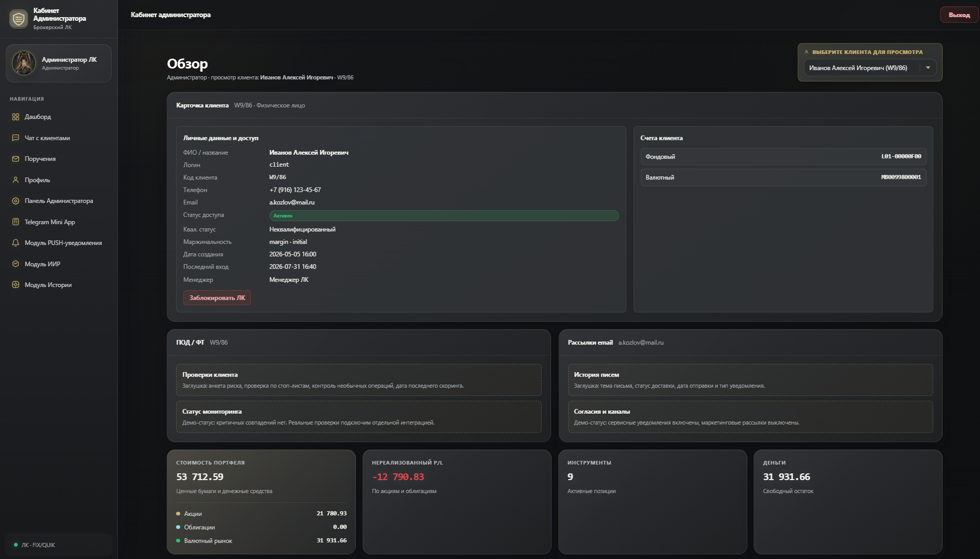Open the Статус мониторинга block
The width and height of the screenshot is (980, 559).
click(x=358, y=417)
